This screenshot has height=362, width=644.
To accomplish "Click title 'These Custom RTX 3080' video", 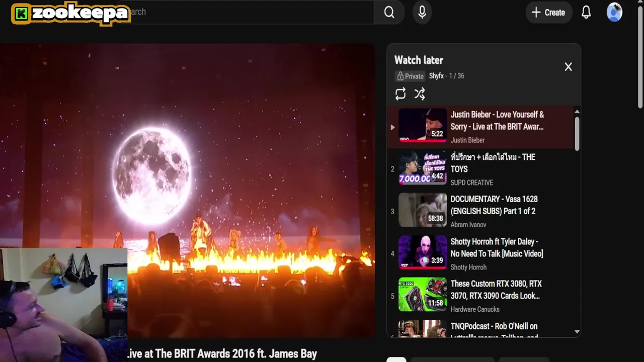I will coord(496,290).
